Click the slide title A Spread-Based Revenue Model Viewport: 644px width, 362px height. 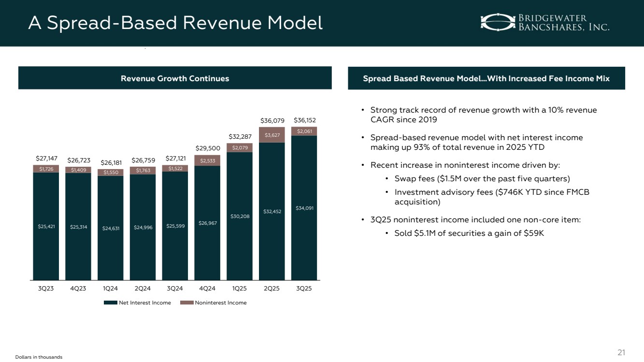point(175,22)
